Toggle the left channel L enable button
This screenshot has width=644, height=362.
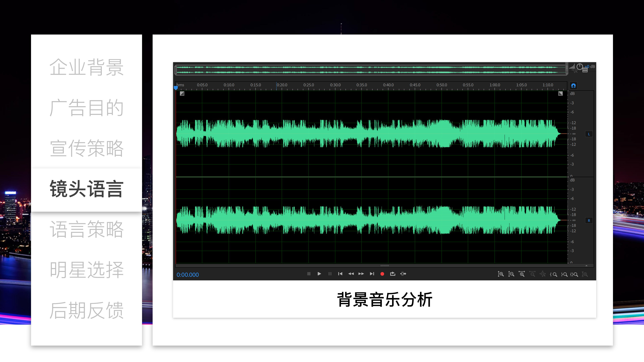(589, 134)
